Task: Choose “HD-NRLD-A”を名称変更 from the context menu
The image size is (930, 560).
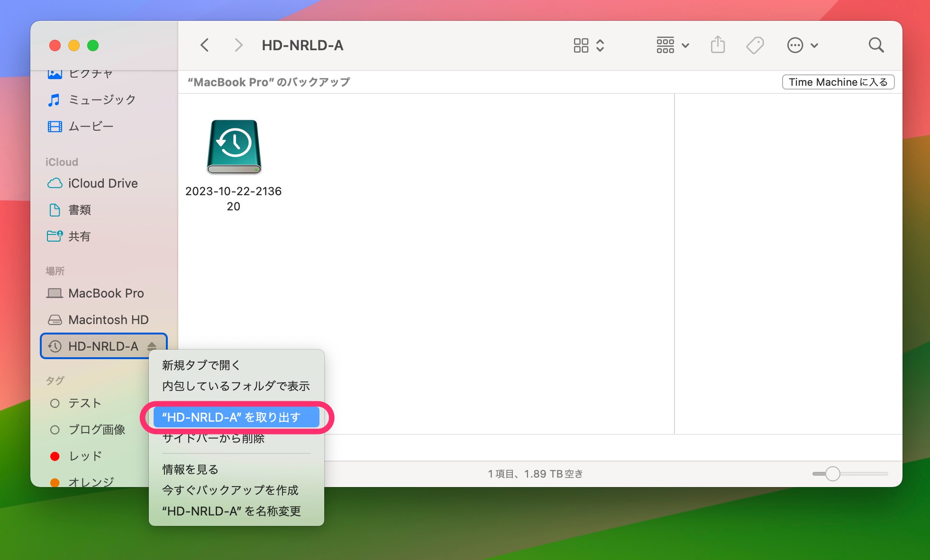Action: (x=237, y=511)
